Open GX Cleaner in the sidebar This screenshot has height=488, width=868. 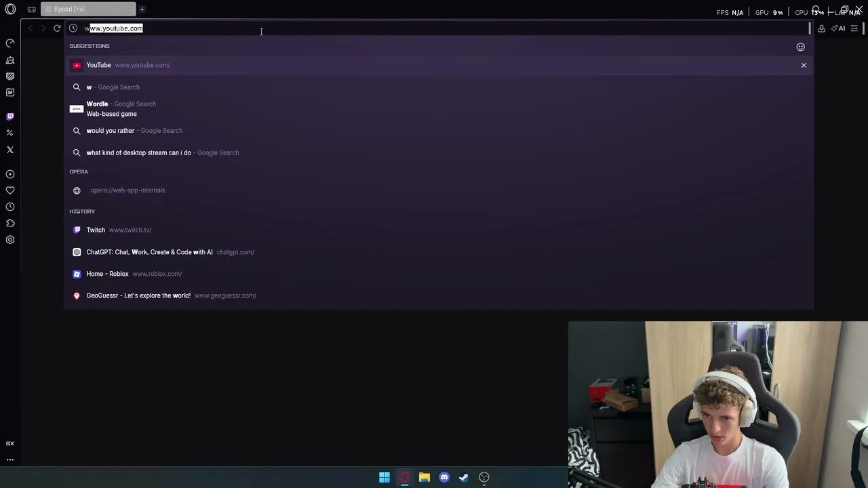coord(10,60)
